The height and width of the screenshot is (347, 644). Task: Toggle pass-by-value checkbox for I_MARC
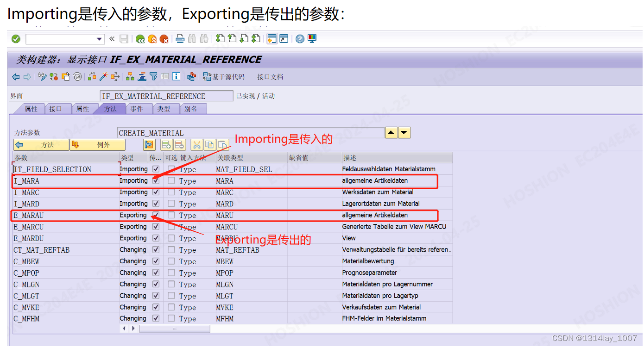[x=156, y=192]
